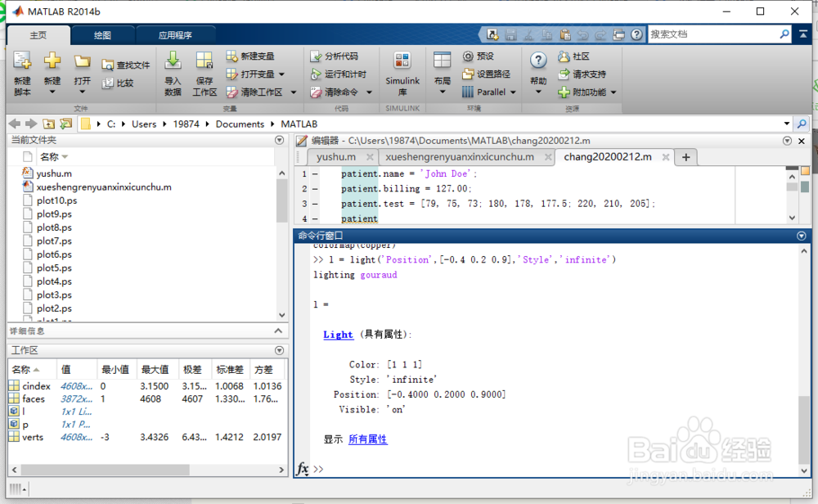The width and height of the screenshot is (818, 504).
Task: Open Preferences (预设) gear icon
Action: tap(469, 56)
